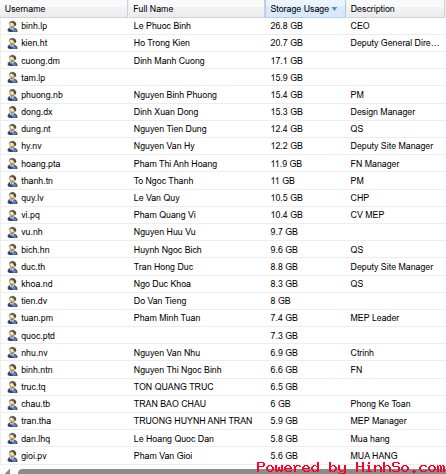
Task: Click the FN Manager description
Action: pos(375,164)
